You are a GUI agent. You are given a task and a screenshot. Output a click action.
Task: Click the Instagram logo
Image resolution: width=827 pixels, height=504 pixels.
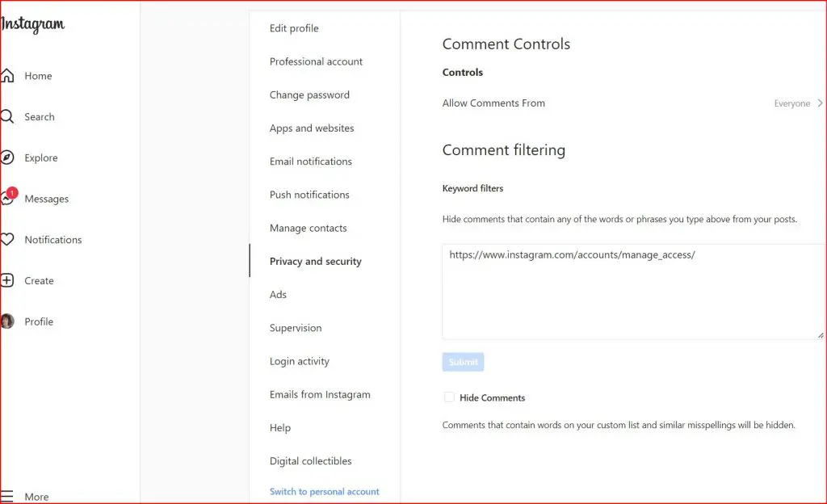[x=32, y=25]
